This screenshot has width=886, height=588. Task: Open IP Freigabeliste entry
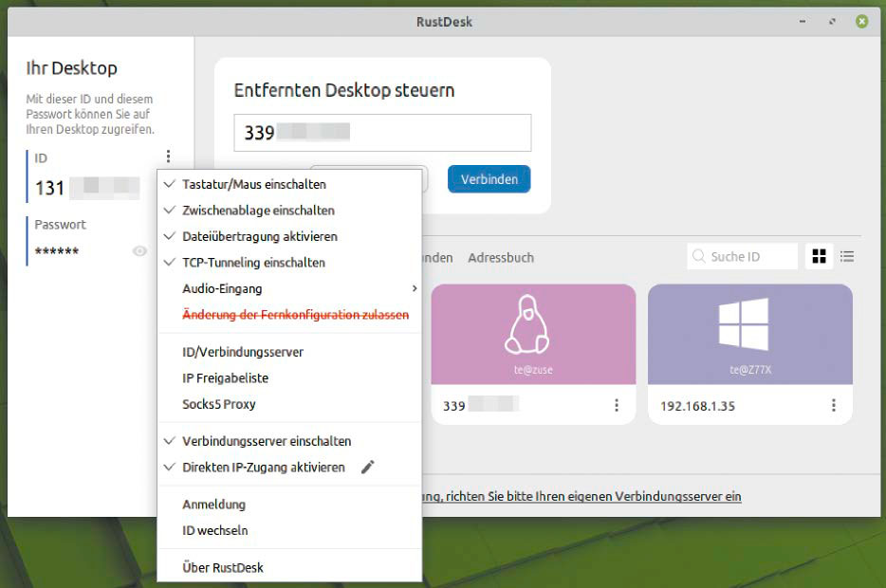(x=290, y=377)
